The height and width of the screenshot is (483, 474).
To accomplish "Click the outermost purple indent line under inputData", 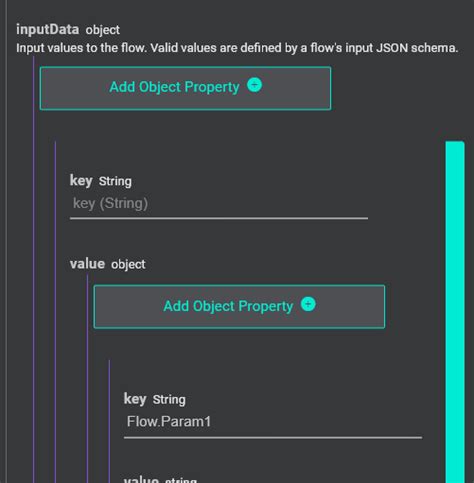I will pyautogui.click(x=33, y=269).
